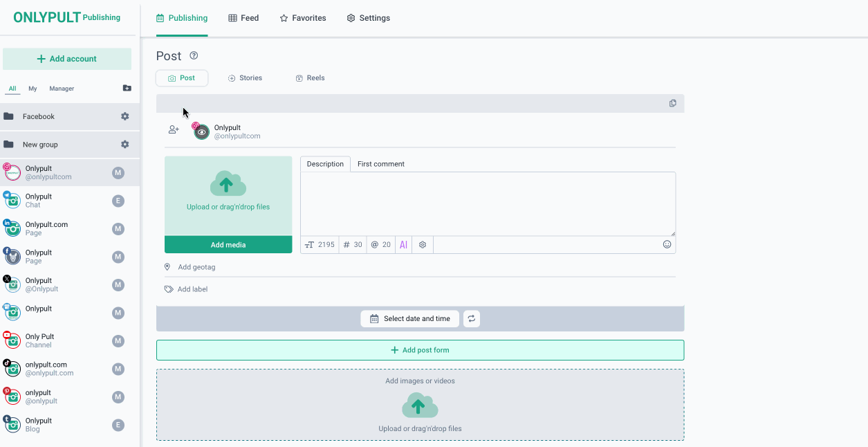The width and height of the screenshot is (868, 447).
Task: Open Facebook group settings gear
Action: [125, 116]
